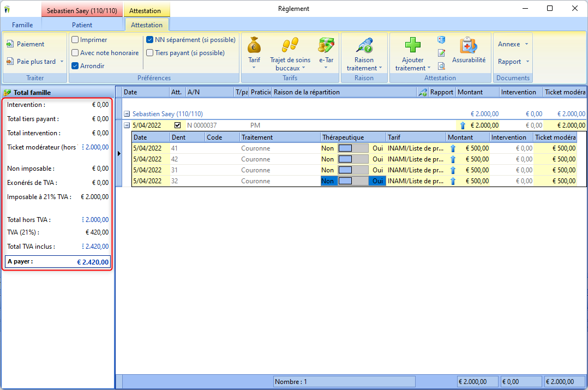
Task: Click the edit-note pencil icon in Attestation group
Action: click(x=441, y=53)
